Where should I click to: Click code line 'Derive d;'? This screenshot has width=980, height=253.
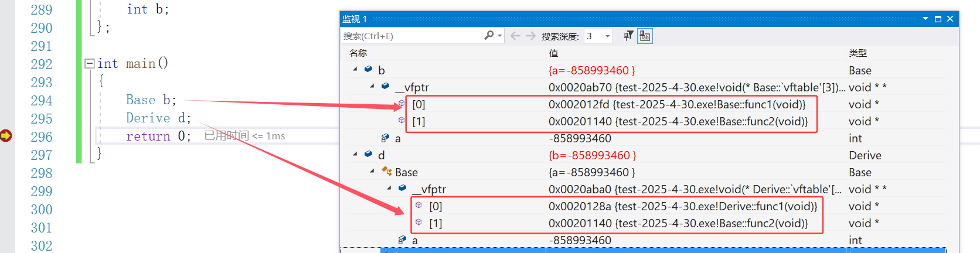point(159,118)
